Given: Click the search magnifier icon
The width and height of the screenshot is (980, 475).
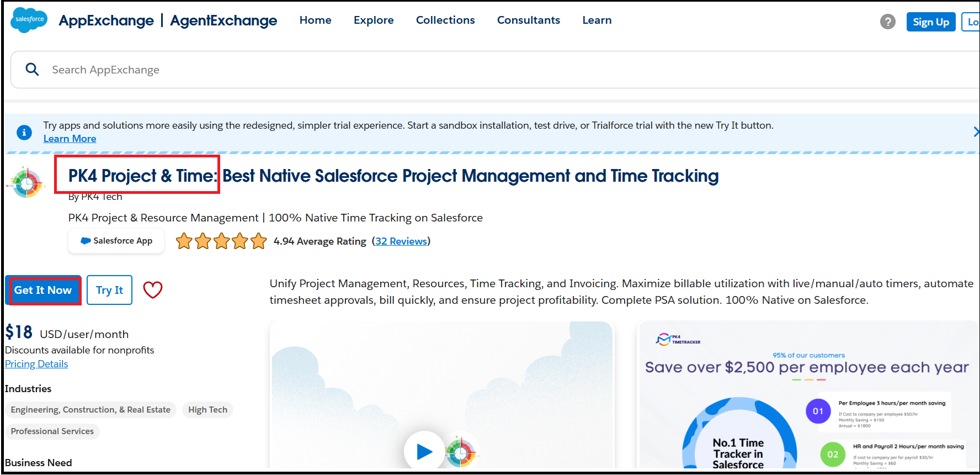Looking at the screenshot, I should (32, 69).
